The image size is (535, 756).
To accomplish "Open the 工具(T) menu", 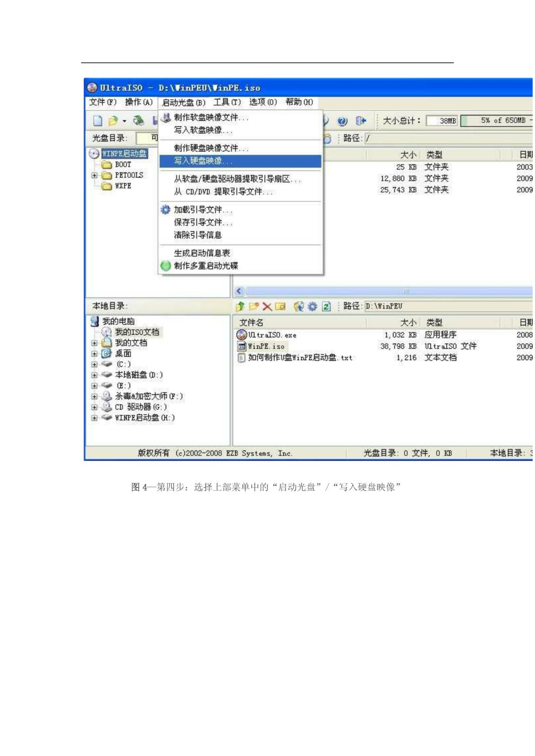I will pos(228,103).
